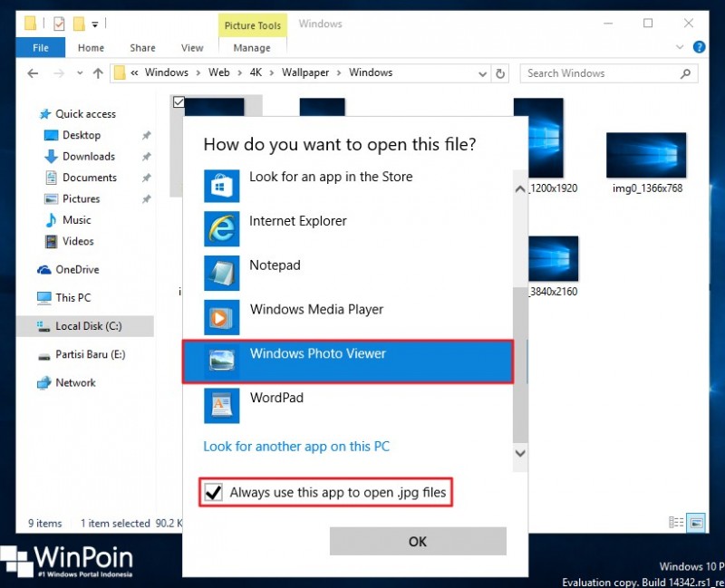Expand the recent locations dropdown arrow

80,73
